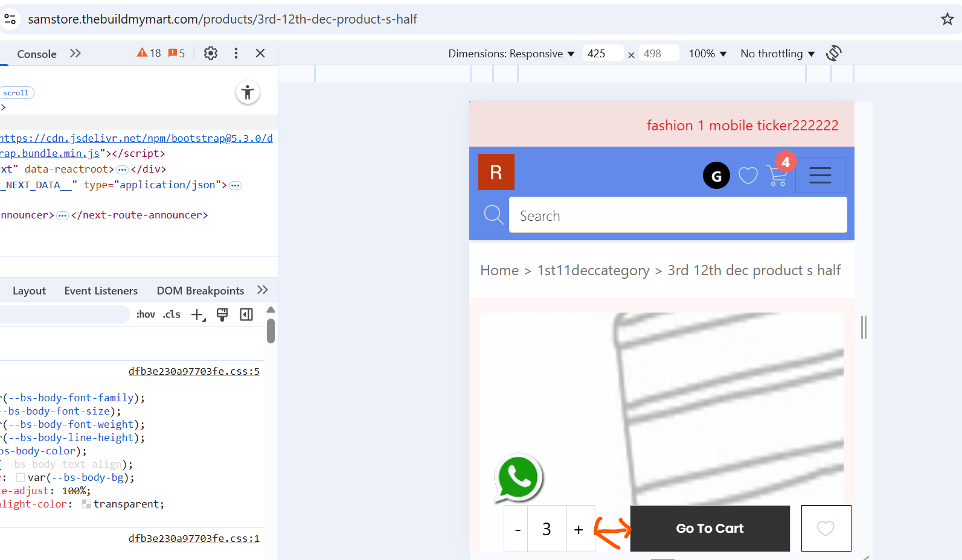Decrease quantity with minus button
Image resolution: width=962 pixels, height=560 pixels.
(517, 529)
